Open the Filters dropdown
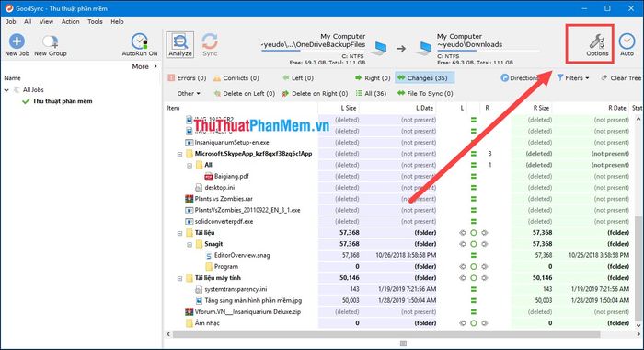The image size is (644, 350). [573, 78]
